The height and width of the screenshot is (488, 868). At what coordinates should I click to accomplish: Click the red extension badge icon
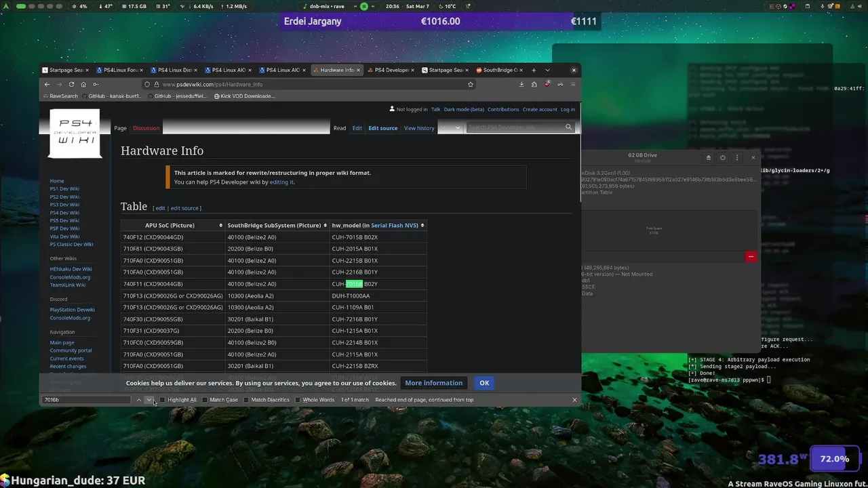tap(547, 84)
